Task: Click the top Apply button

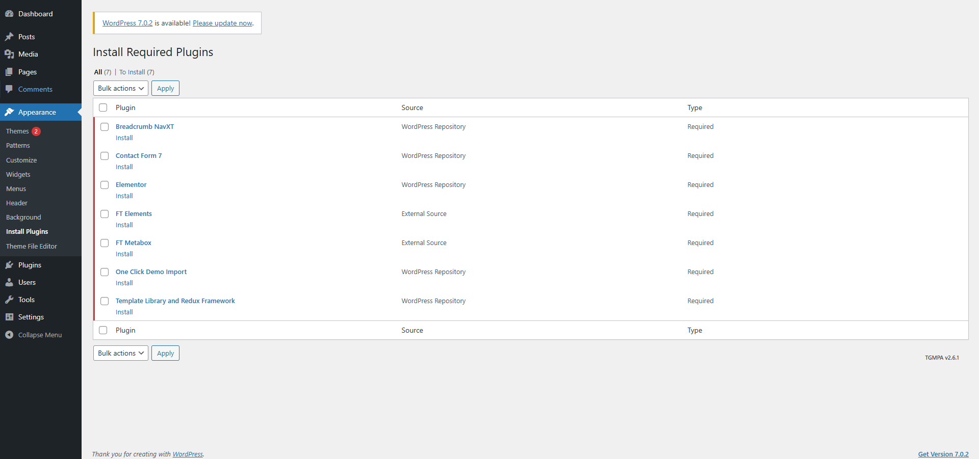Action: [x=165, y=88]
